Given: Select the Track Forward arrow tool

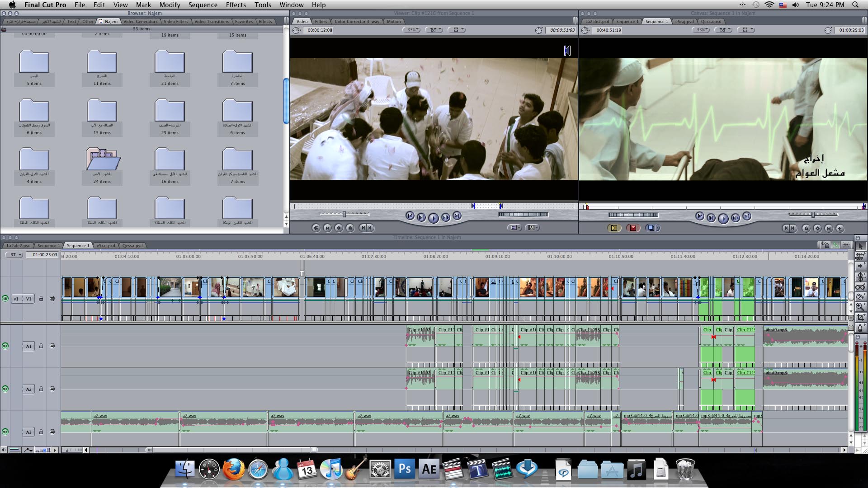Looking at the screenshot, I should click(x=860, y=267).
